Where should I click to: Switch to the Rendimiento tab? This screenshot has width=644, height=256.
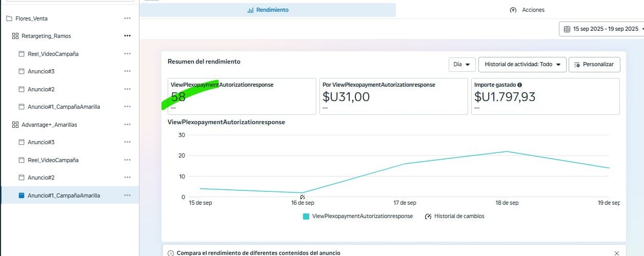268,10
